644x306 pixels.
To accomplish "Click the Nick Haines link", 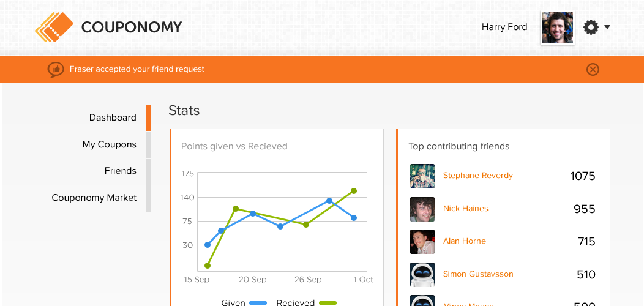I will click(465, 209).
